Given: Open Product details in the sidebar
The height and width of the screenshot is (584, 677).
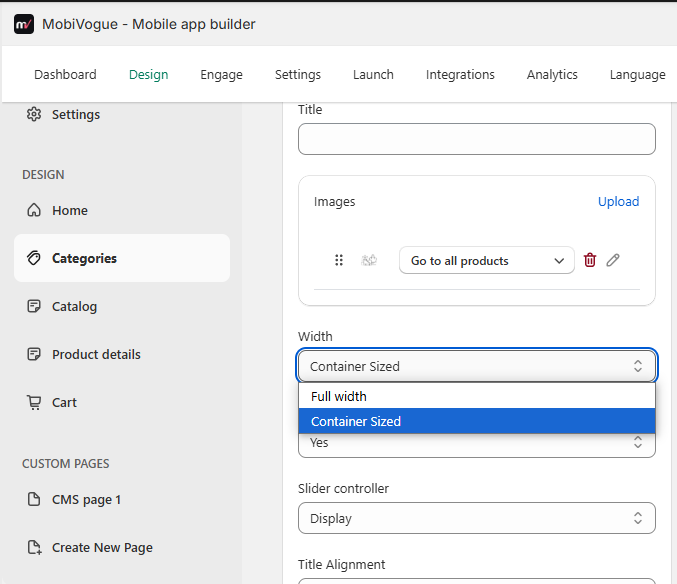Looking at the screenshot, I should pos(96,354).
